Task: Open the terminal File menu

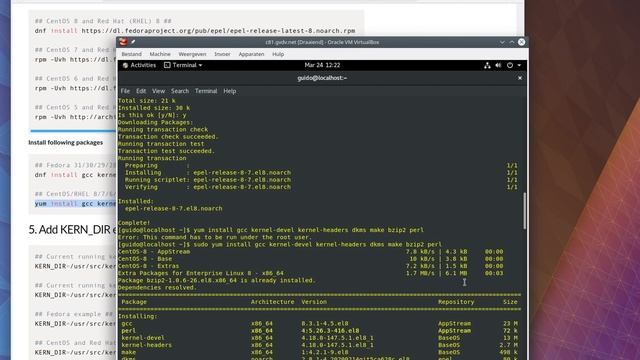Action: (125, 91)
